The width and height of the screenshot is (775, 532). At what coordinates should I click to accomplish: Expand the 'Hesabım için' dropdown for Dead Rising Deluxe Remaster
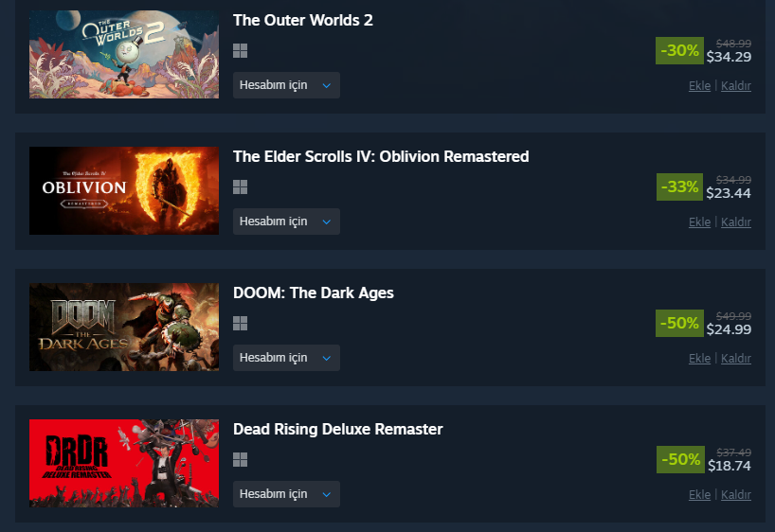point(286,494)
